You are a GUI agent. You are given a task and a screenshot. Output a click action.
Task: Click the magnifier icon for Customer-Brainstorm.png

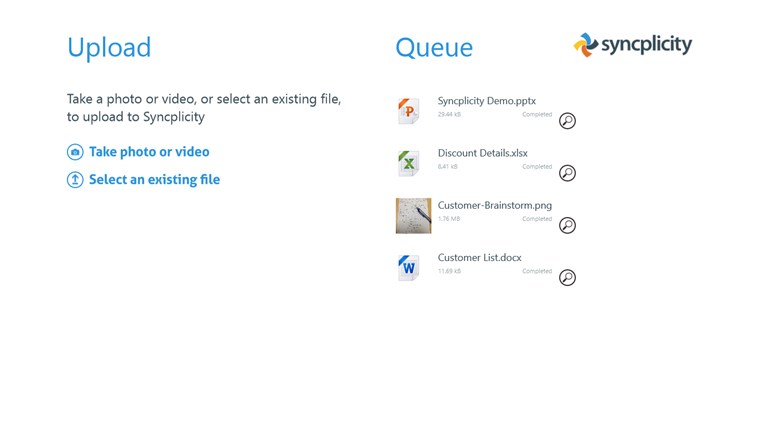click(567, 225)
